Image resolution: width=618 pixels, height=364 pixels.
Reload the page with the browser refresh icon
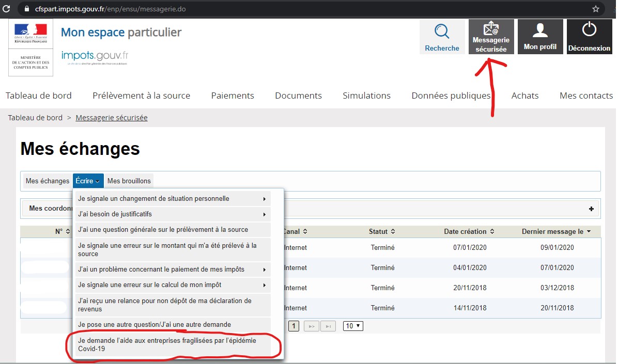pos(6,8)
